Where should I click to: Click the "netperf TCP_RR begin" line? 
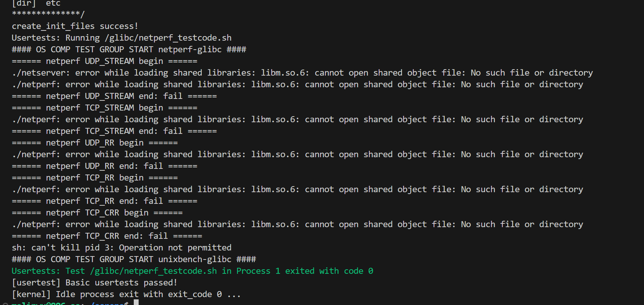pyautogui.click(x=95, y=178)
